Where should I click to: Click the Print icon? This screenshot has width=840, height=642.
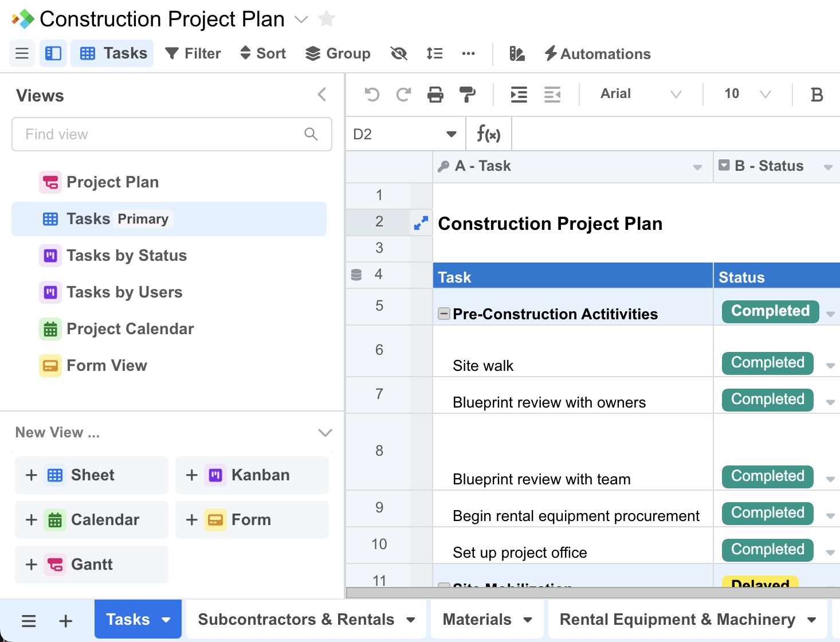[x=435, y=94]
